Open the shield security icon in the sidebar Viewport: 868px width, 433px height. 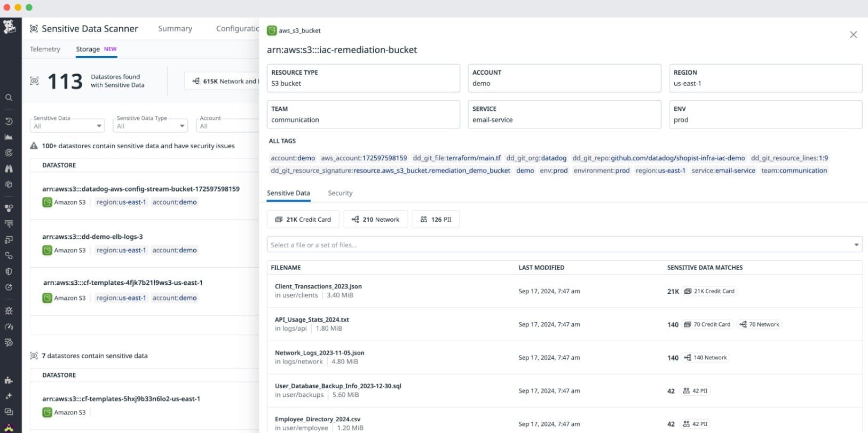pyautogui.click(x=9, y=271)
